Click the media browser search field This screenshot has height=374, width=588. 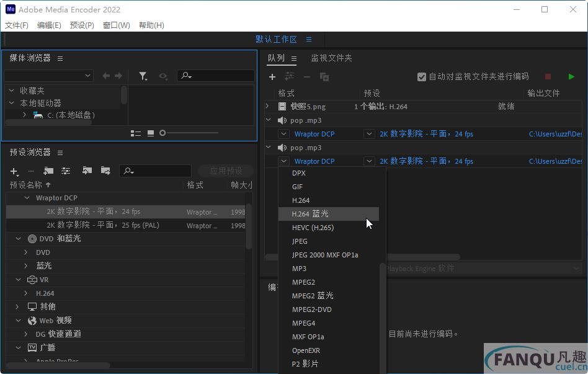[x=216, y=76]
